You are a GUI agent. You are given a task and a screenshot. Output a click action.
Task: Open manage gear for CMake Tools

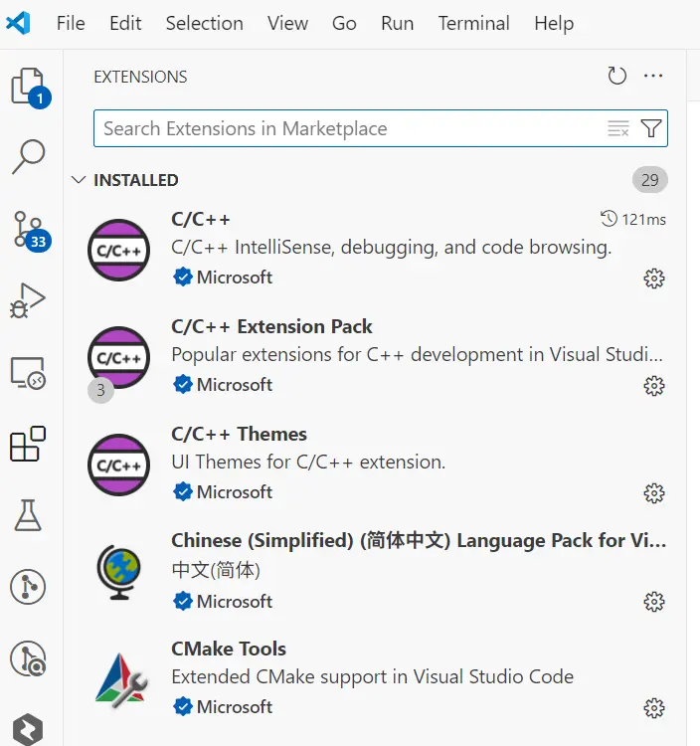click(x=654, y=708)
